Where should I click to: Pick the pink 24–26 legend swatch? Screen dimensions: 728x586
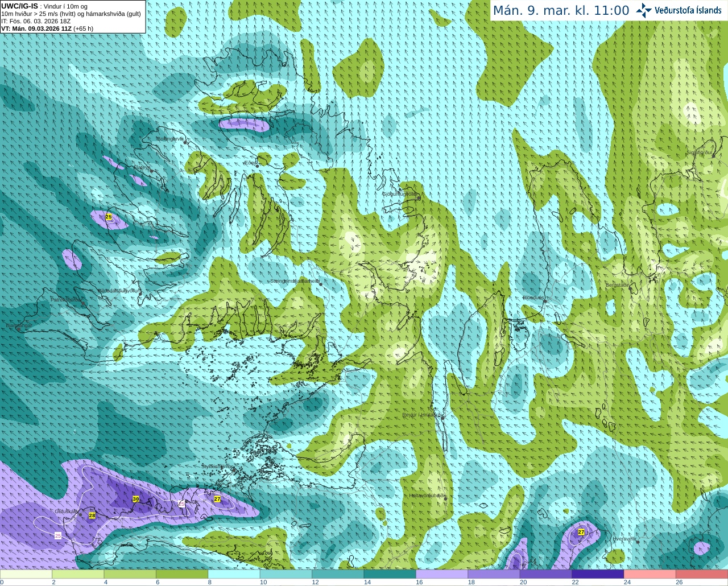pyautogui.click(x=650, y=574)
